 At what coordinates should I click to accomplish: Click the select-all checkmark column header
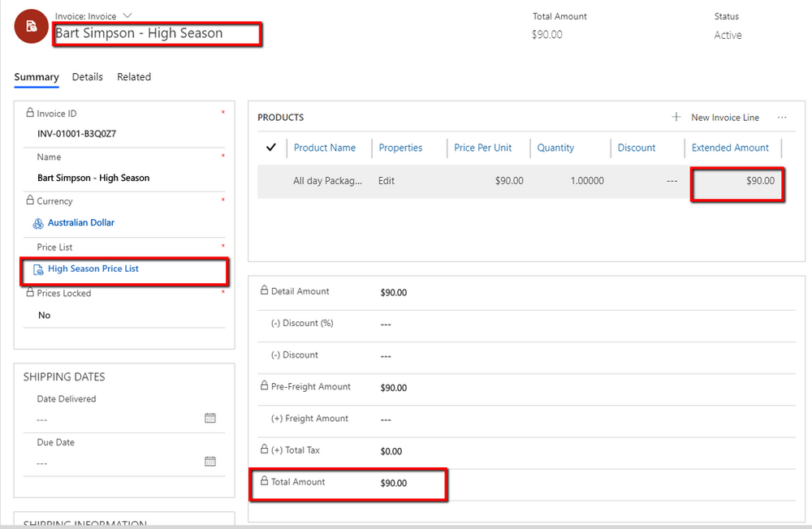[270, 148]
